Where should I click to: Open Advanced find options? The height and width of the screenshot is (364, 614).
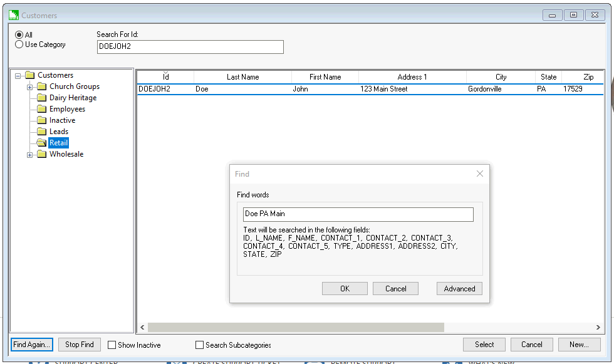pos(459,289)
